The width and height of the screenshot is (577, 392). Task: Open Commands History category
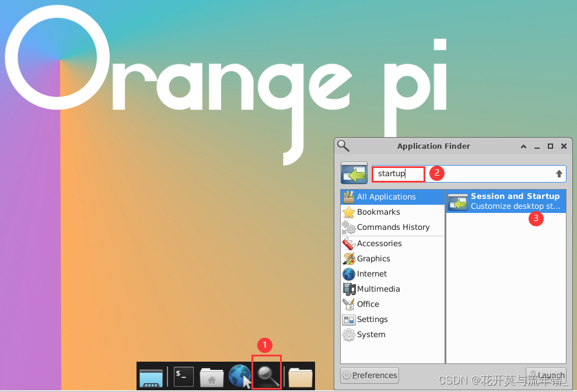tap(393, 227)
